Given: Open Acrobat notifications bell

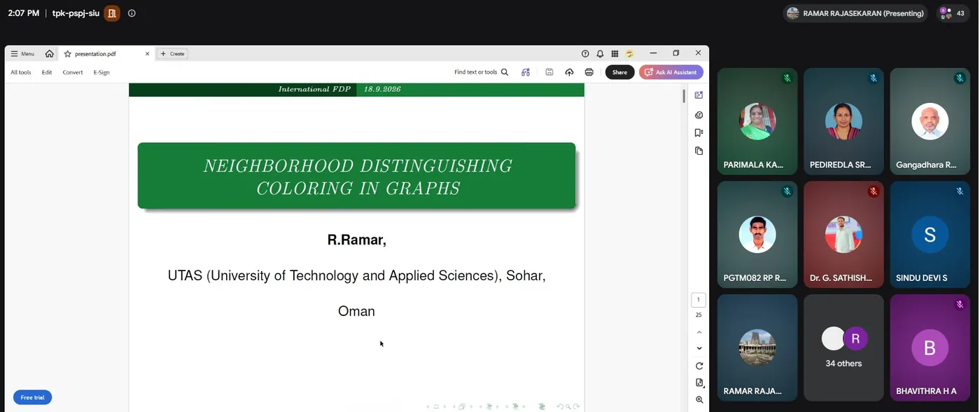Looking at the screenshot, I should 600,54.
